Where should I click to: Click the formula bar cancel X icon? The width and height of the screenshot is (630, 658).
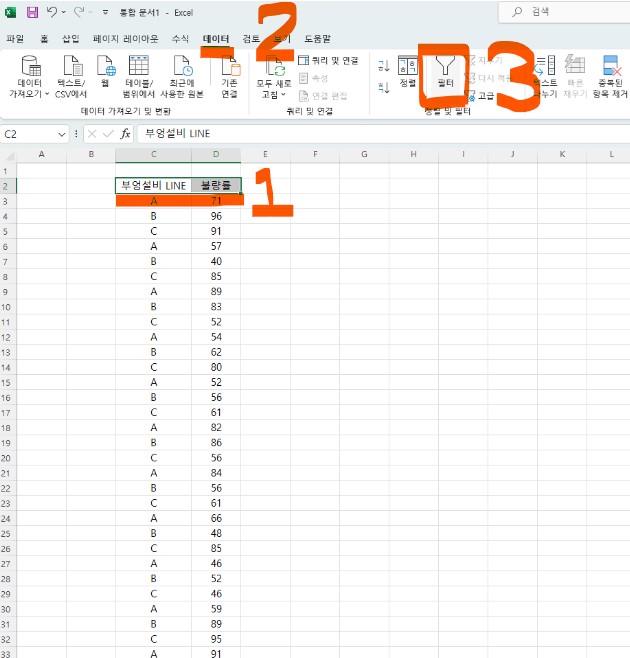pos(92,134)
